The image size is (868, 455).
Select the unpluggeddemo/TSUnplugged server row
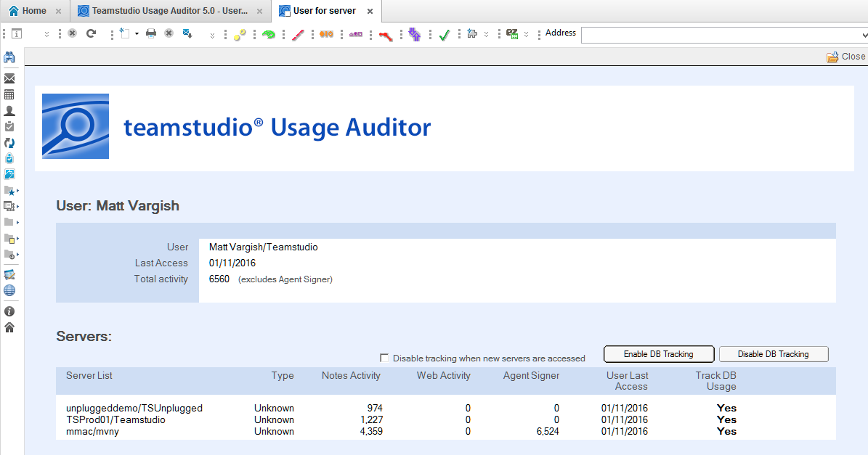pyautogui.click(x=446, y=408)
